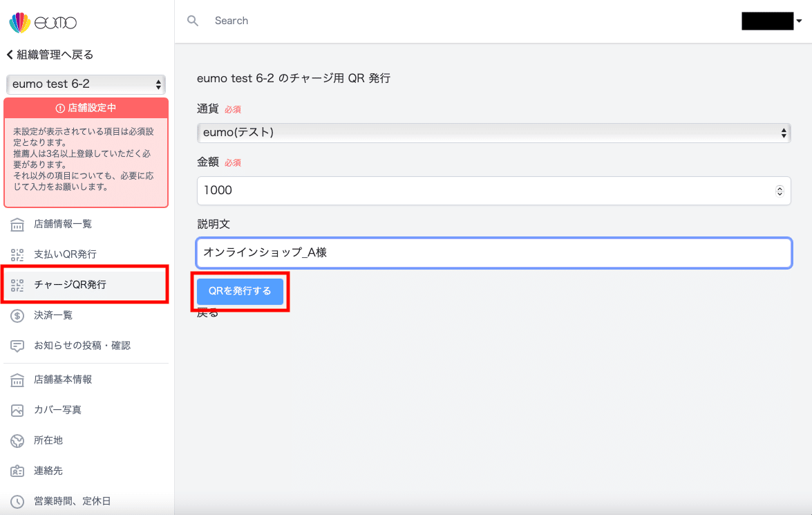812x515 pixels.
Task: Click the 所在地 globe icon
Action: 17,441
